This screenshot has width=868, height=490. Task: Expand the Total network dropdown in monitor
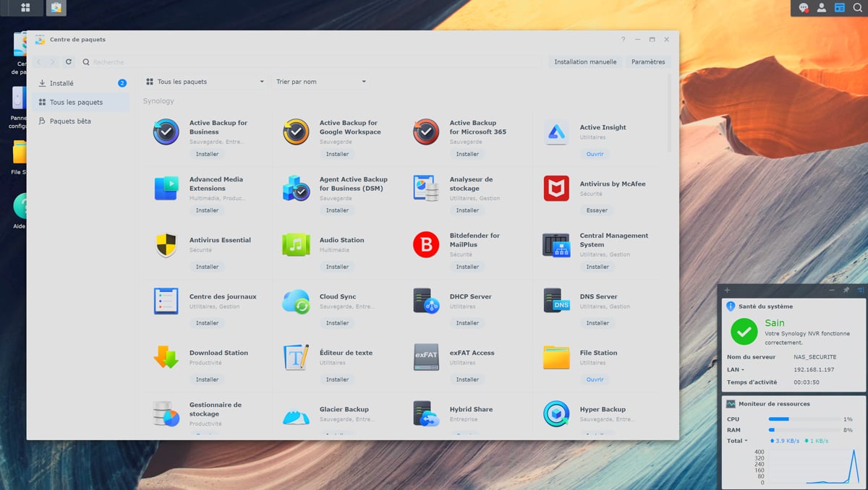[737, 441]
